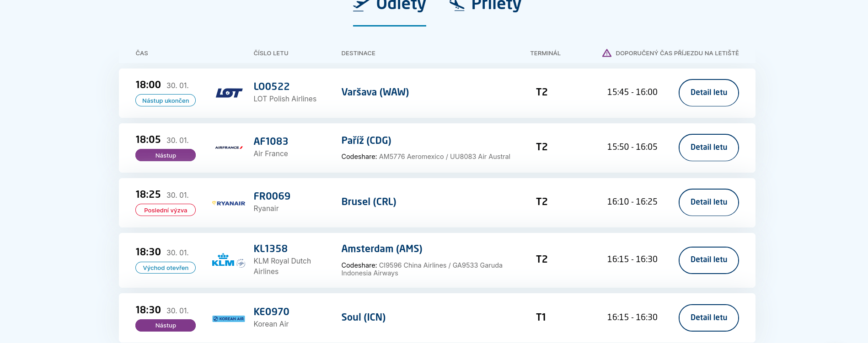The height and width of the screenshot is (343, 868).
Task: Switch to the Odlety tab
Action: [x=401, y=5]
